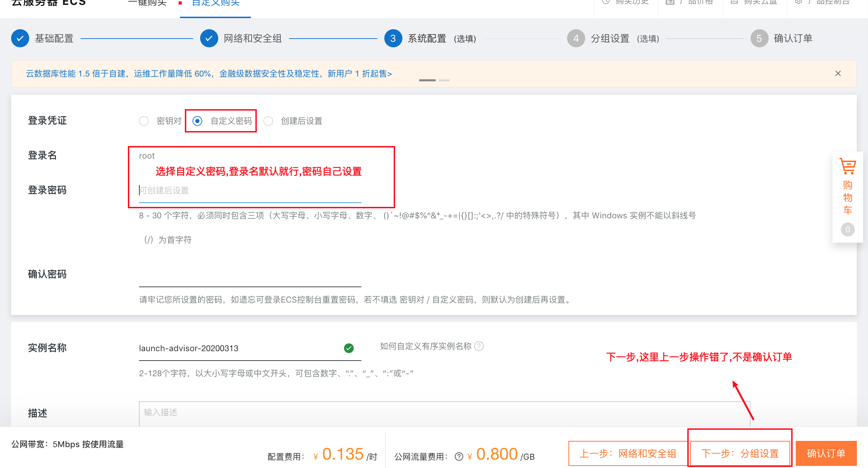Image resolution: width=868 pixels, height=468 pixels.
Task: Click the help icon beside 如何自定义有序实例名称
Action: [479, 346]
